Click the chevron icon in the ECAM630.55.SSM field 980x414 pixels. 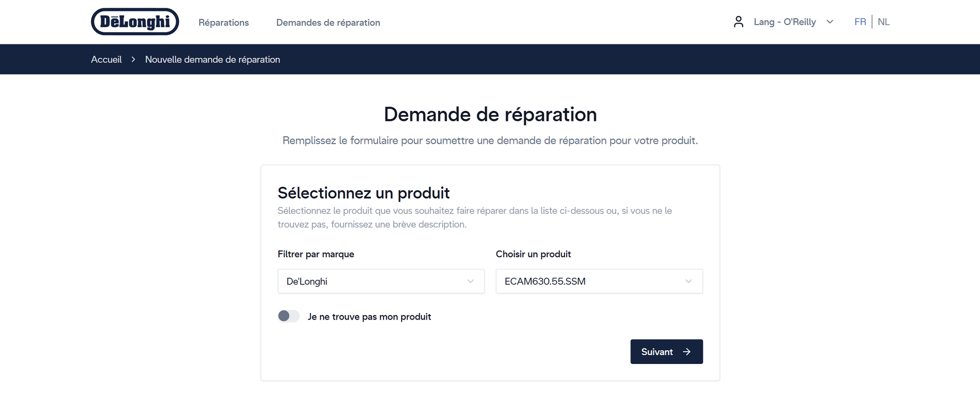click(689, 281)
